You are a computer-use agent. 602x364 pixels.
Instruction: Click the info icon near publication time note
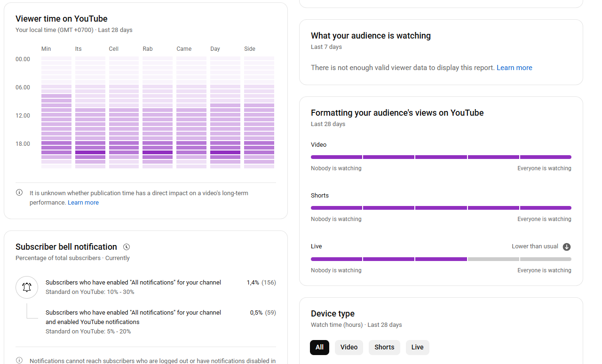point(19,192)
